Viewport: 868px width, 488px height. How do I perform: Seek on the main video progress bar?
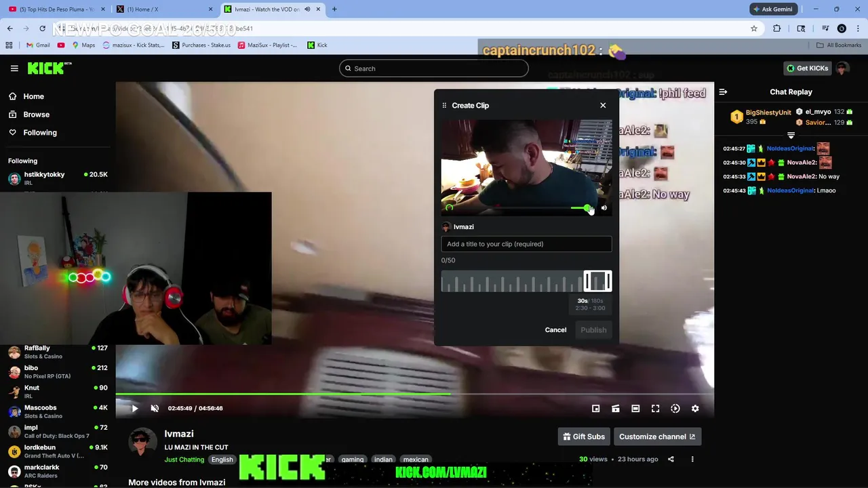[x=414, y=394]
